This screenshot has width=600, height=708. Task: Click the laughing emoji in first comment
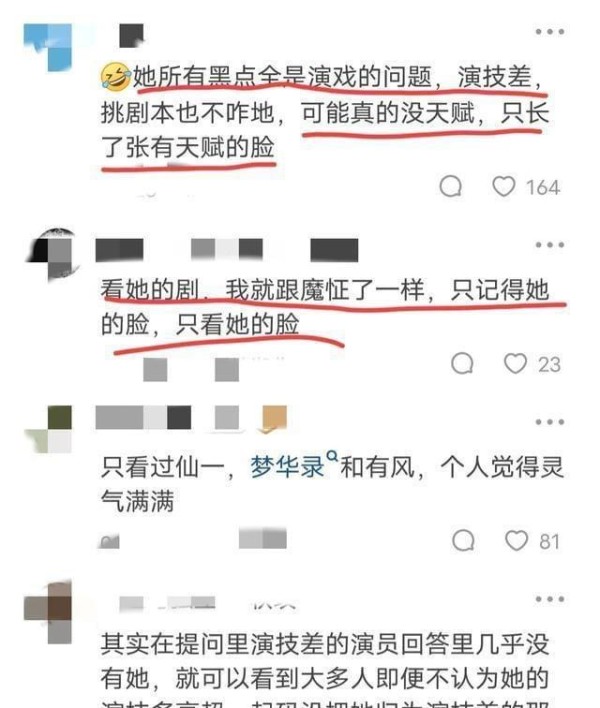point(115,76)
